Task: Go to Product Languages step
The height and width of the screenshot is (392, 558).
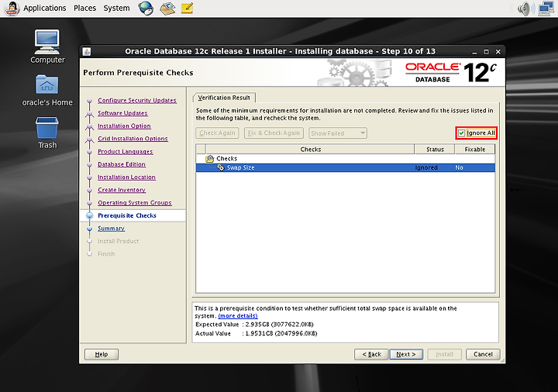Action: point(126,152)
